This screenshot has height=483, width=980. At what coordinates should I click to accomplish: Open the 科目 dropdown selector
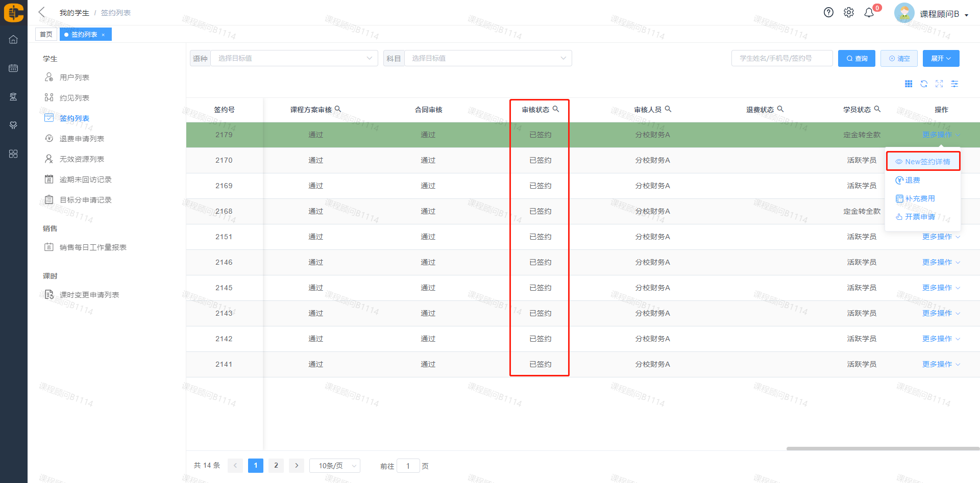pyautogui.click(x=488, y=58)
